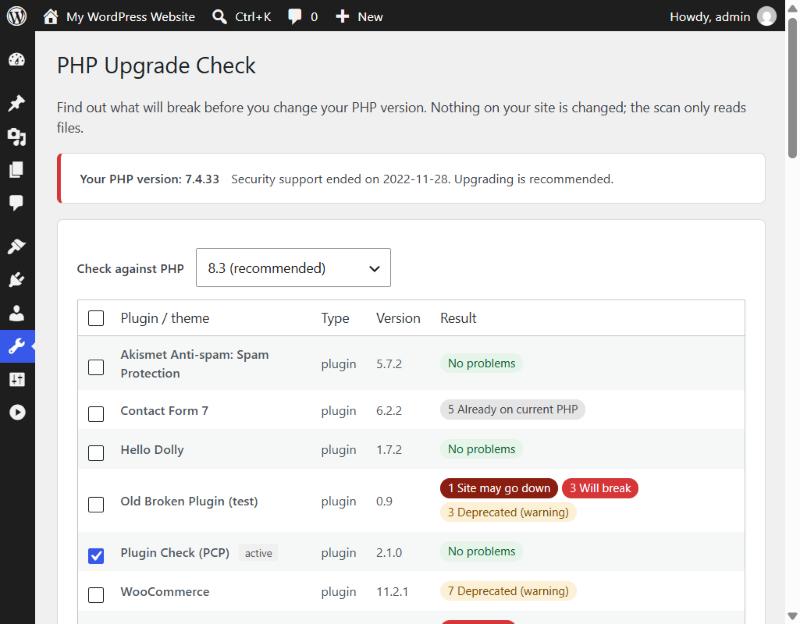Screen dimensions: 800x624
Task: Click the Your PHP version: 7.4.33 text
Action: (x=149, y=179)
